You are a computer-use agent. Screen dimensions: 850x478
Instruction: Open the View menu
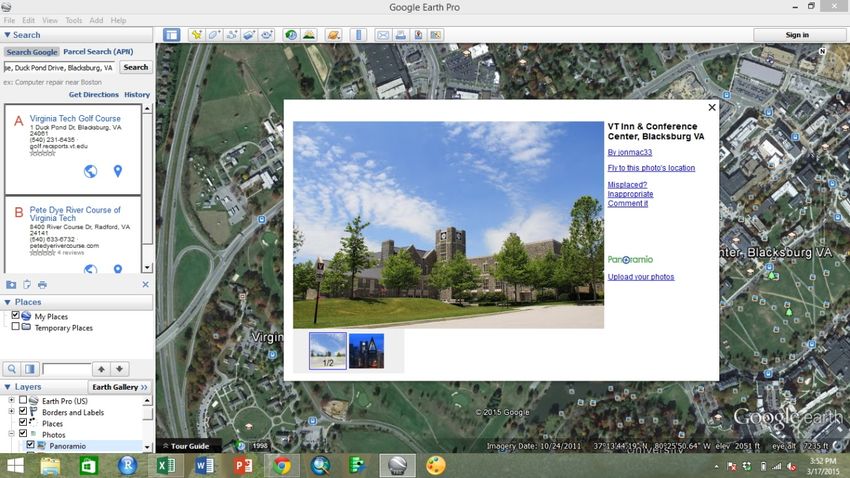50,20
